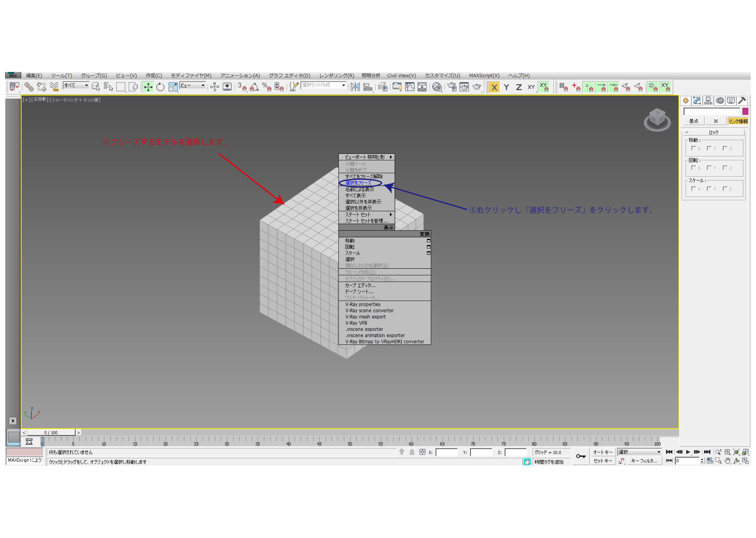Check the Rotate lock Y checkbox
The image size is (756, 538).
pyautogui.click(x=709, y=168)
